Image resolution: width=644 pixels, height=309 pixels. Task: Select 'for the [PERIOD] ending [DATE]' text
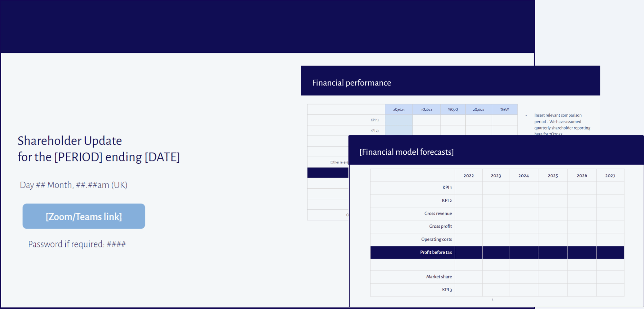coord(99,157)
